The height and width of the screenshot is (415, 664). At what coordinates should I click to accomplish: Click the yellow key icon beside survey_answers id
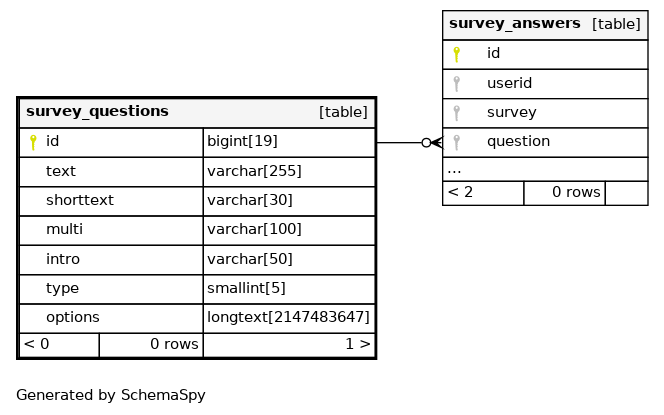click(x=456, y=55)
